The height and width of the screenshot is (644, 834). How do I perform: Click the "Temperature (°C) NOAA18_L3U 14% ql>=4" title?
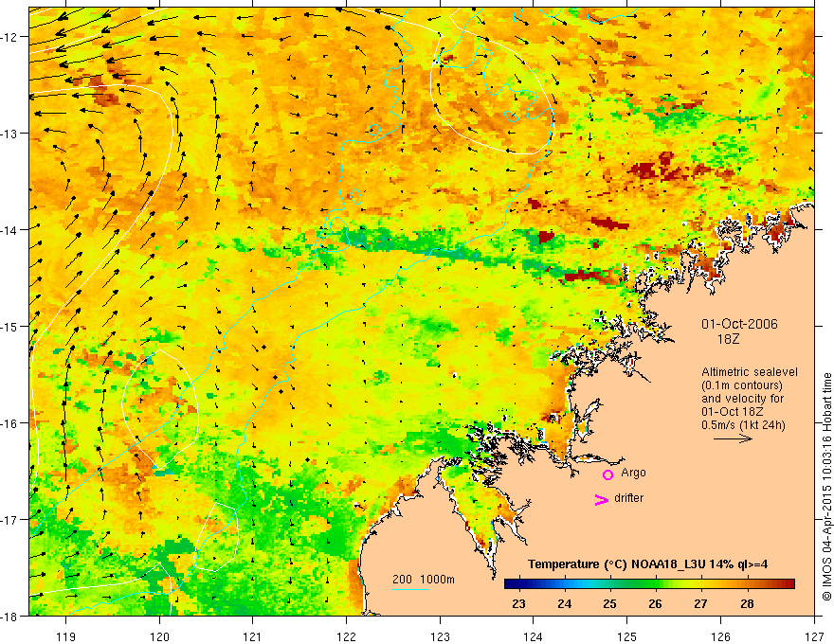[647, 564]
